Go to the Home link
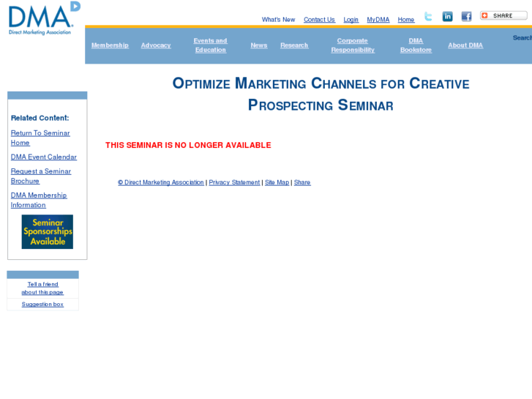532x399 pixels. (406, 19)
